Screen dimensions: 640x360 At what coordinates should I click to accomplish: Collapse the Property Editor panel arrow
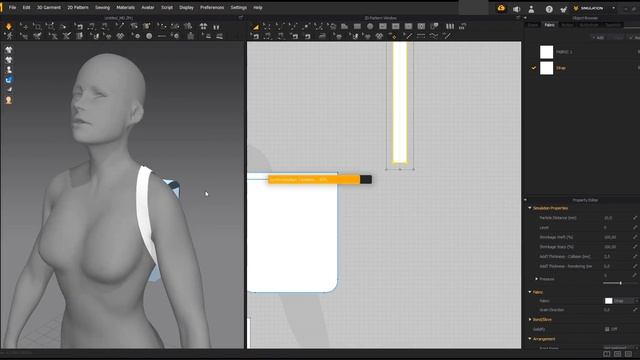(525, 200)
